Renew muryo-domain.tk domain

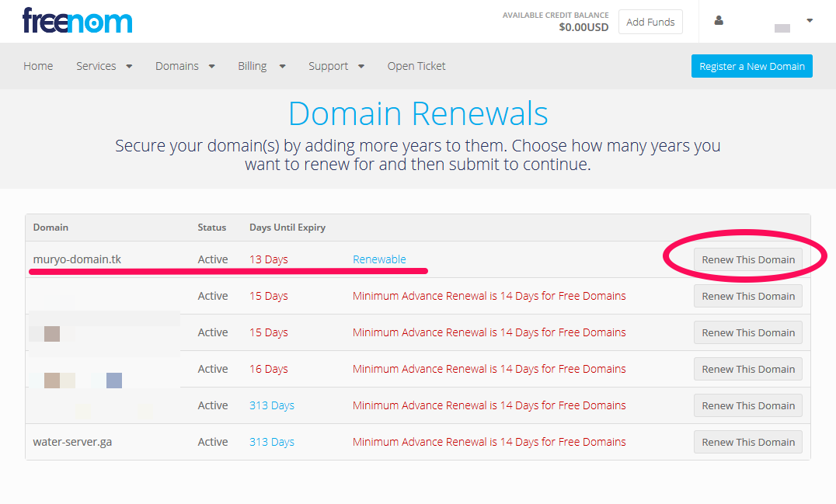pos(748,259)
